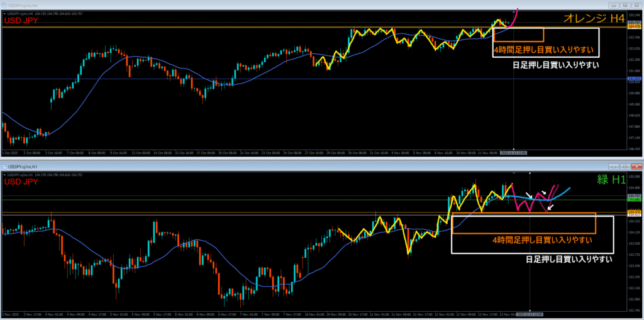Collapse the OHLC info triangle in the H1 chart
Screen dimensions: 644x320
pyautogui.click(x=4, y=175)
